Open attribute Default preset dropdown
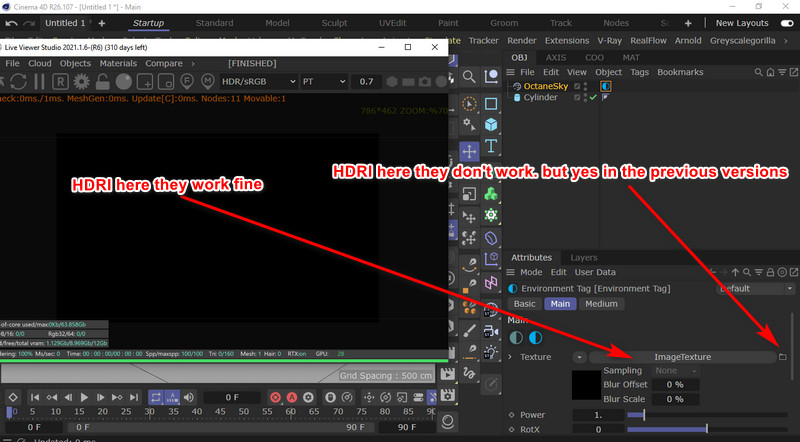800x442 pixels. point(756,288)
